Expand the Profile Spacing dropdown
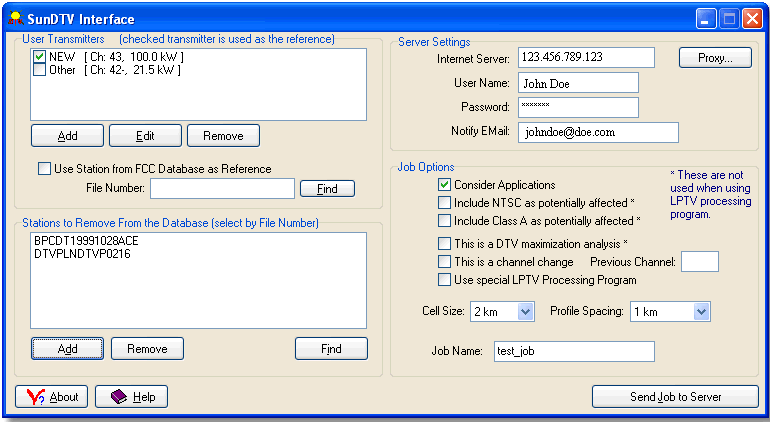The height and width of the screenshot is (423, 770). pyautogui.click(x=701, y=312)
